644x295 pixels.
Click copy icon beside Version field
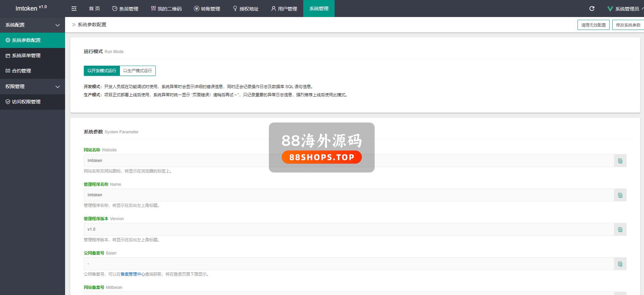tap(620, 229)
